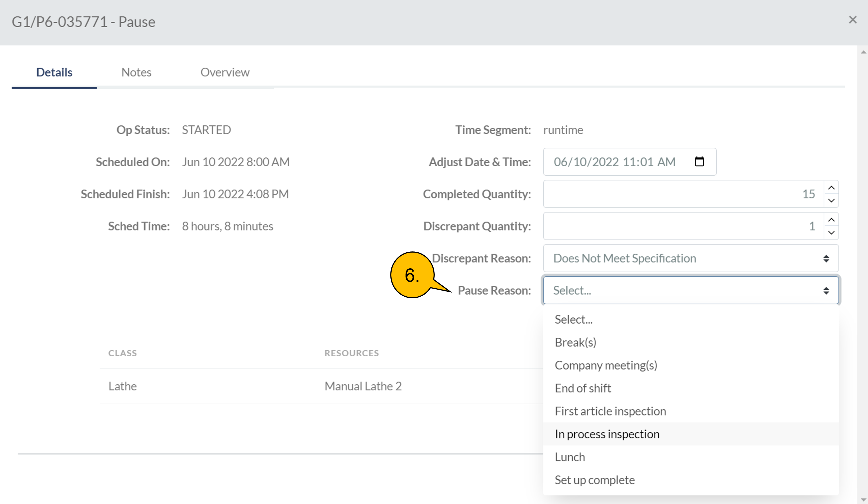868x504 pixels.
Task: Open the calendar date picker icon
Action: point(699,162)
